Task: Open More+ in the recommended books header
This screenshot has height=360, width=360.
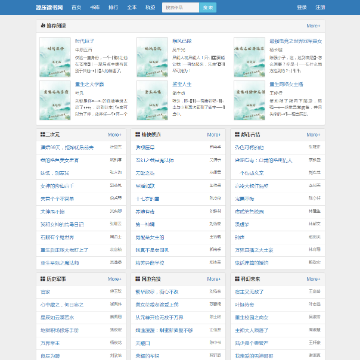Action: [x=313, y=26]
